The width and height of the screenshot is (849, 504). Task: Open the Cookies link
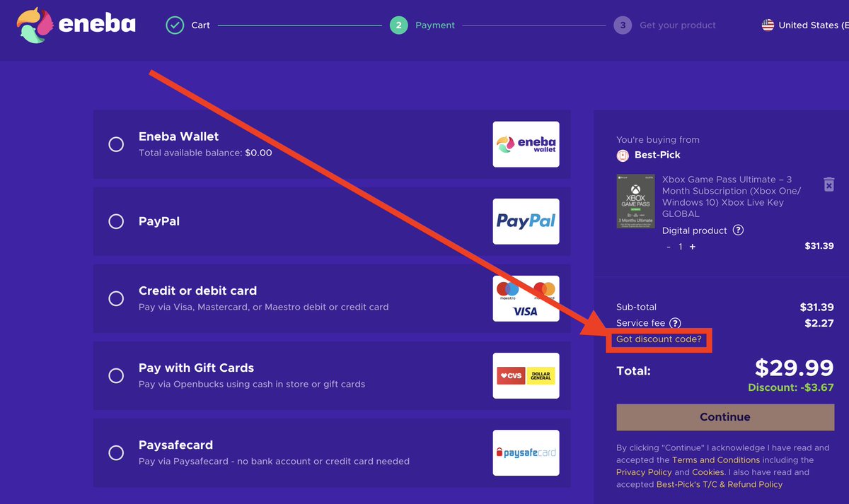(x=708, y=472)
